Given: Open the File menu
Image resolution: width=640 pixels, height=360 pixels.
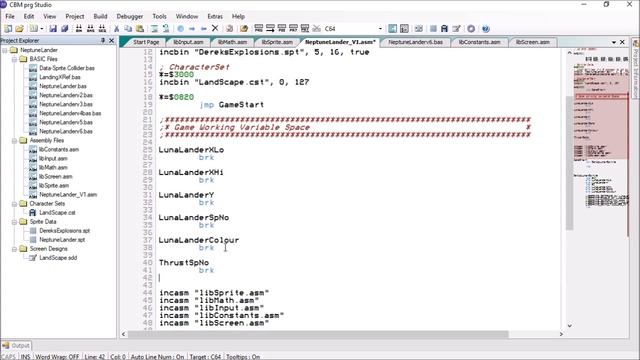Looking at the screenshot, I should (x=10, y=16).
